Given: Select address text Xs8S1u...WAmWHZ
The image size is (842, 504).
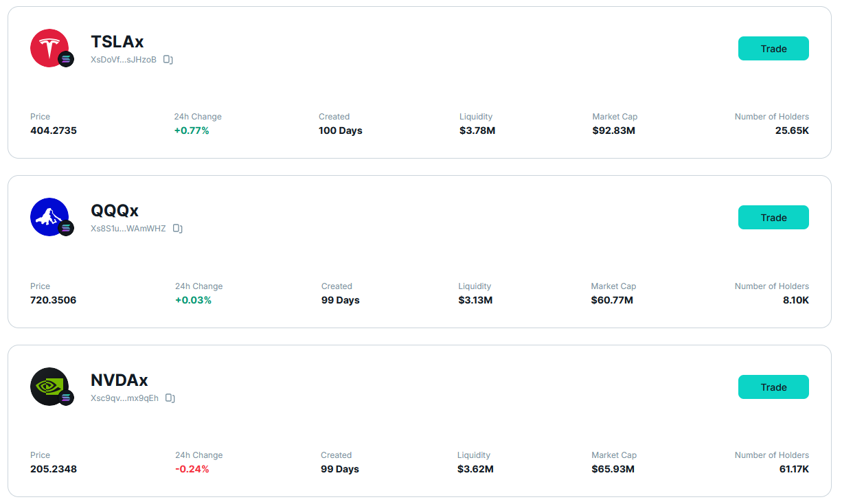Looking at the screenshot, I should coord(128,229).
